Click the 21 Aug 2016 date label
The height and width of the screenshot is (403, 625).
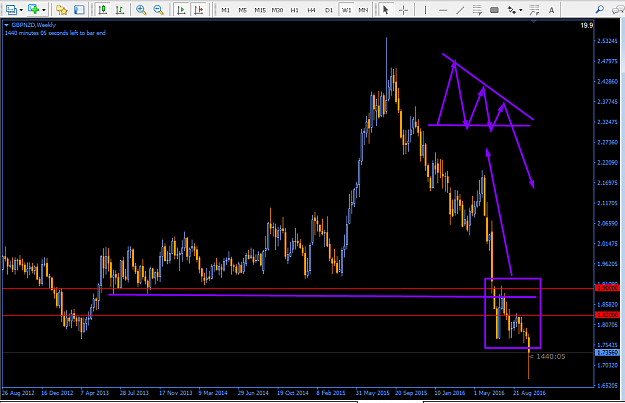tap(529, 393)
